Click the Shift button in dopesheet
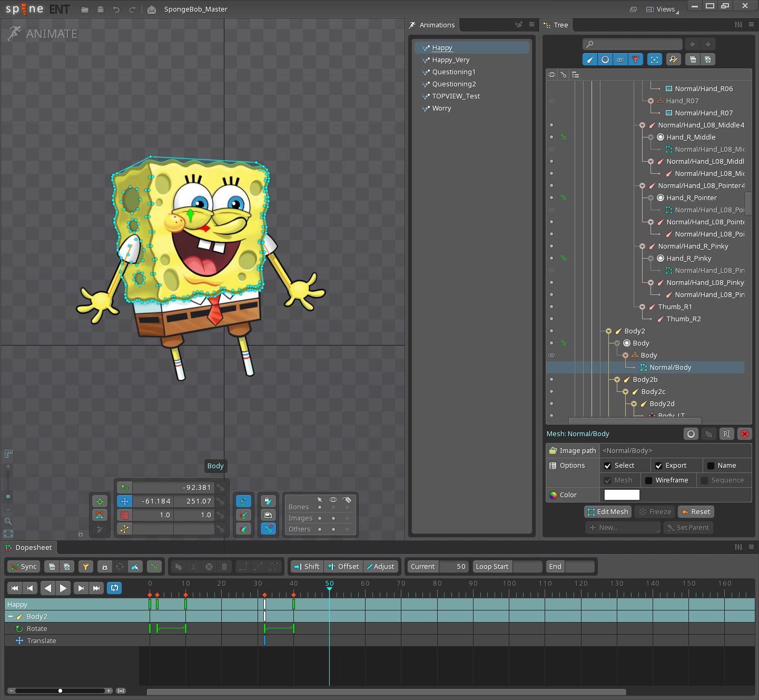759x700 pixels. (307, 567)
